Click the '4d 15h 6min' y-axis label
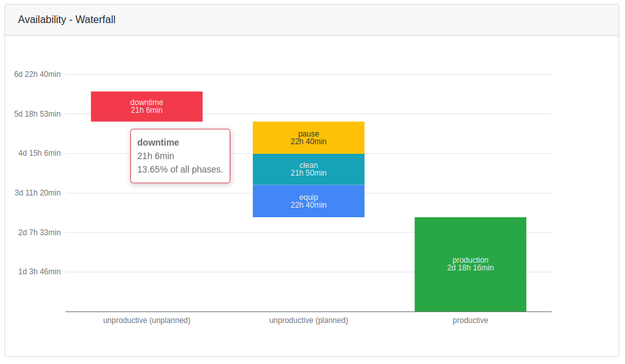Image resolution: width=625 pixels, height=364 pixels. click(x=38, y=153)
